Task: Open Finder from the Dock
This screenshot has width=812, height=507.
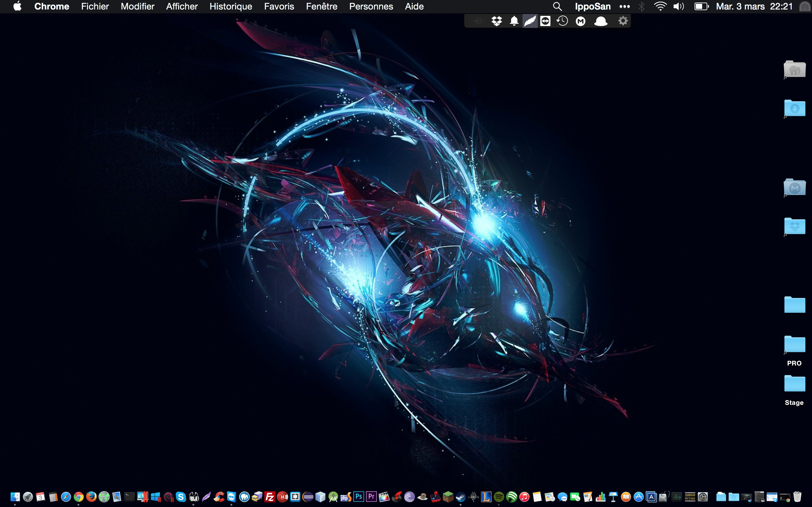Action: pyautogui.click(x=15, y=497)
